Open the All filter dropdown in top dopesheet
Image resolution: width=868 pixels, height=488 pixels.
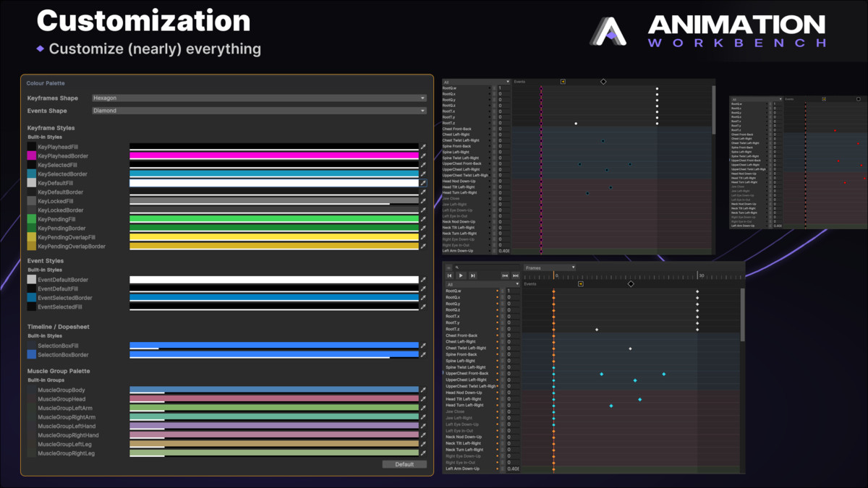coord(476,82)
